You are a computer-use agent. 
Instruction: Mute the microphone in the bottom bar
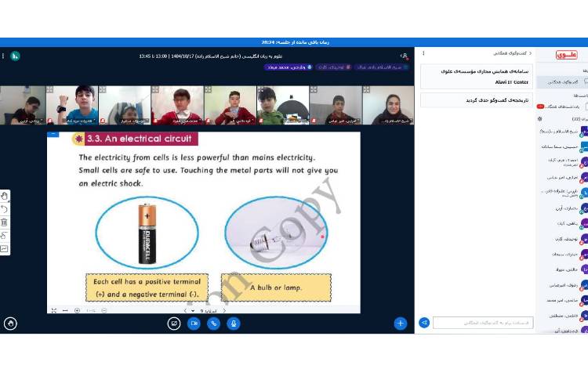click(233, 323)
